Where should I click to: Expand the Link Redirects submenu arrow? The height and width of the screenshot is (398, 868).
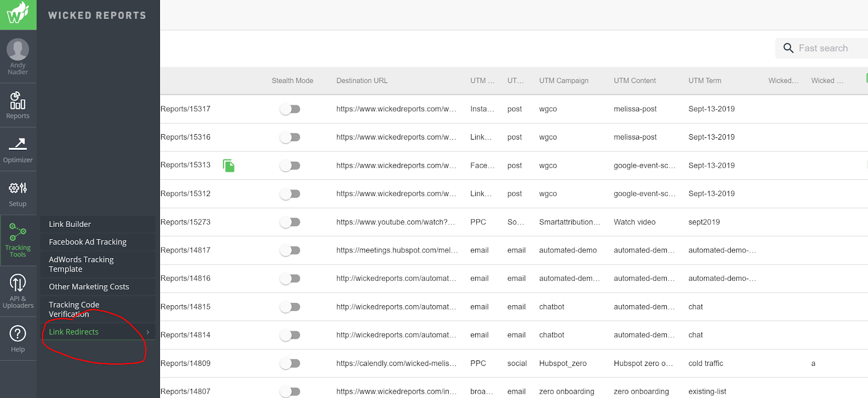(x=148, y=332)
